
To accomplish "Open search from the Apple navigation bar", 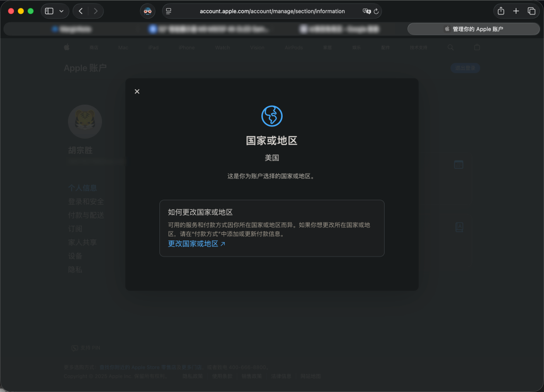I will point(450,47).
